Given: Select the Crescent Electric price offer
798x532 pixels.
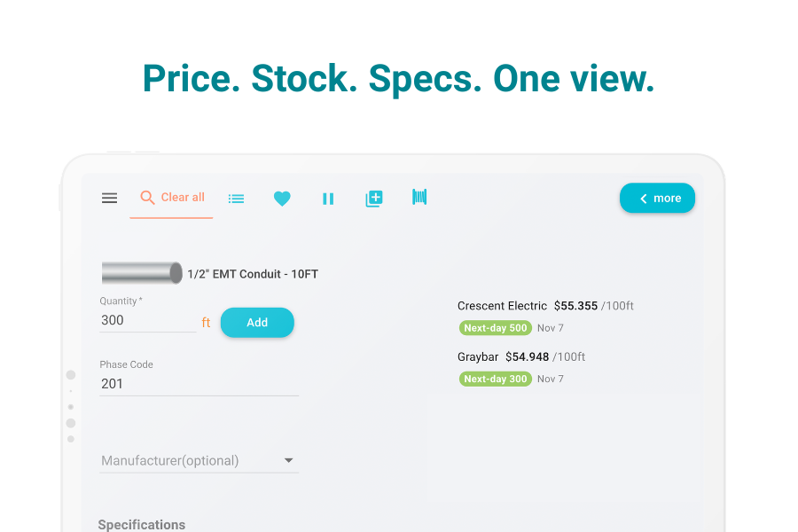Looking at the screenshot, I should point(545,306).
